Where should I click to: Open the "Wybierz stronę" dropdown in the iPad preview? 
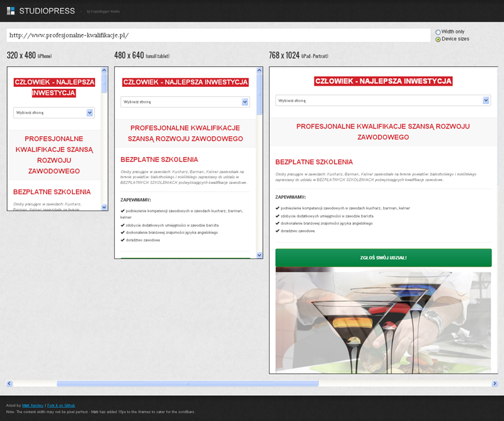tap(382, 100)
